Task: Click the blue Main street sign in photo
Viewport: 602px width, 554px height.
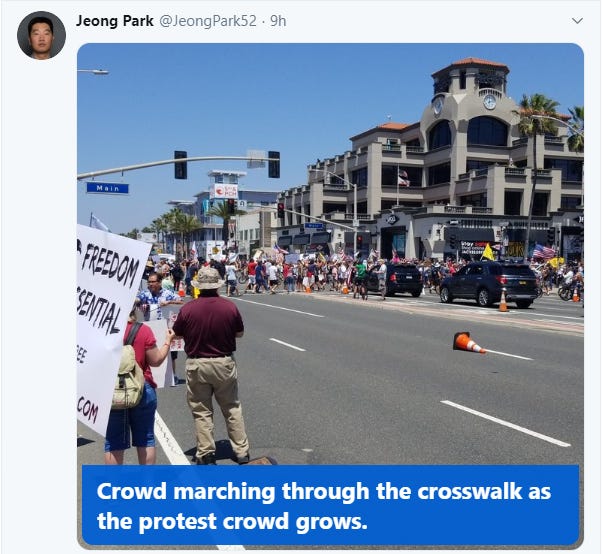Action: [108, 188]
